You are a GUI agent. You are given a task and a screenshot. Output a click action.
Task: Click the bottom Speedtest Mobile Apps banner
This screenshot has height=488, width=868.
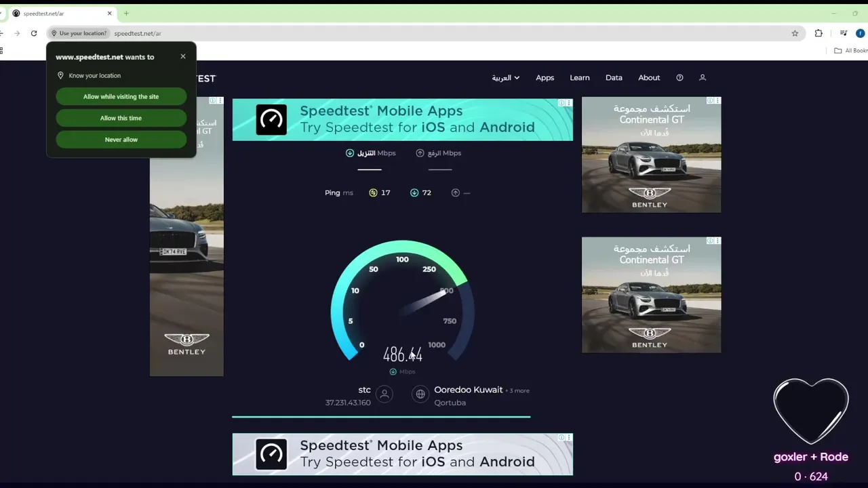[x=402, y=454]
